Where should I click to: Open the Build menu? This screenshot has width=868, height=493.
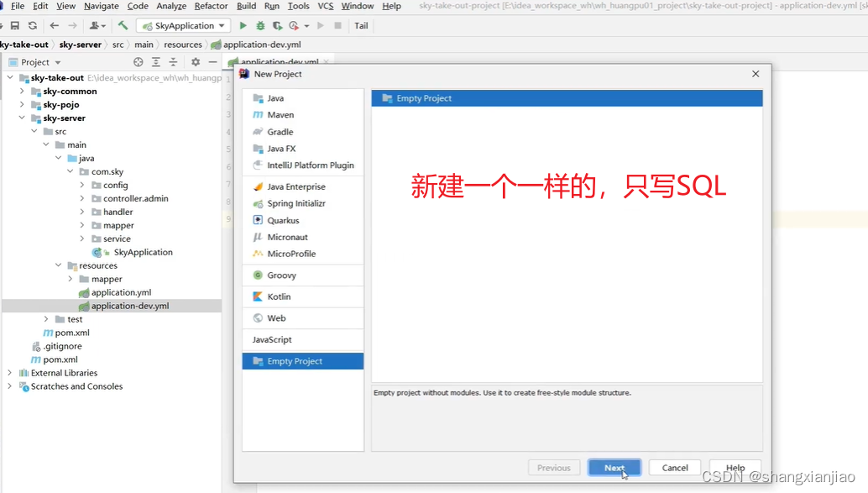pos(246,6)
